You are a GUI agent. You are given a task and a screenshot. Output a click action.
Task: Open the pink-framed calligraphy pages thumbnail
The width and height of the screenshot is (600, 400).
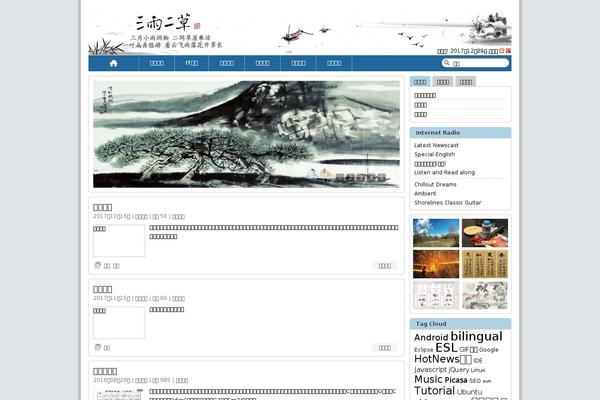tap(436, 295)
